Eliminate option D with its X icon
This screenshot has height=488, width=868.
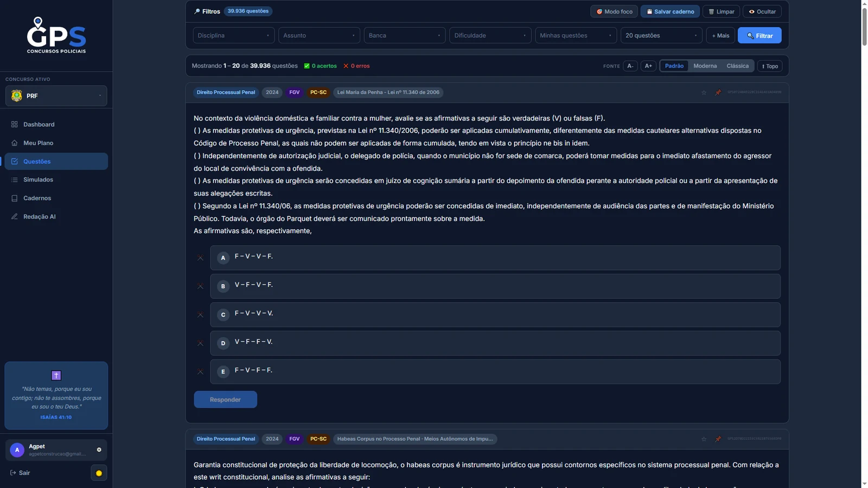[200, 343]
